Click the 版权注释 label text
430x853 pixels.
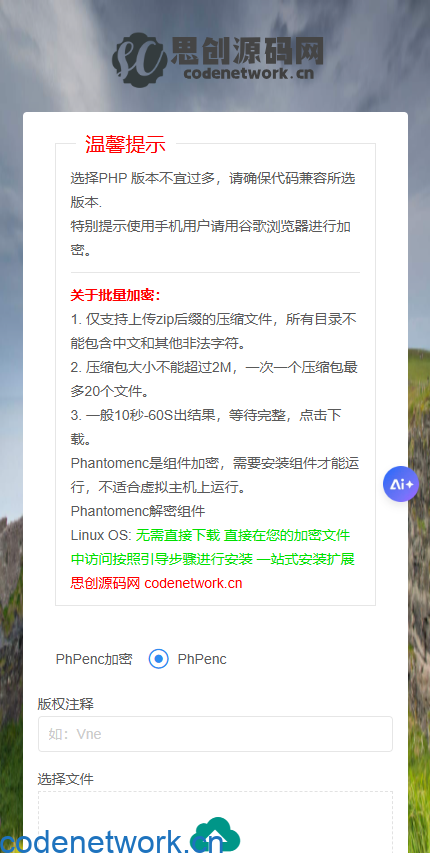point(66,704)
